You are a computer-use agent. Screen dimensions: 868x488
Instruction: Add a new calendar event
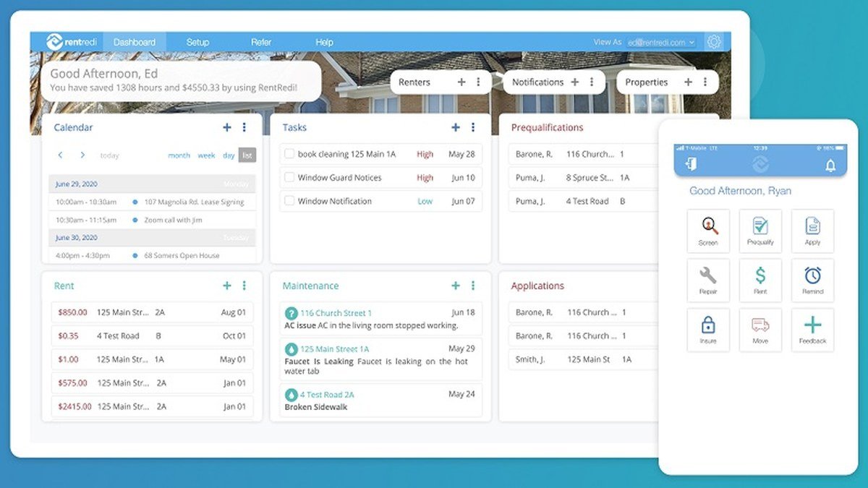click(227, 127)
